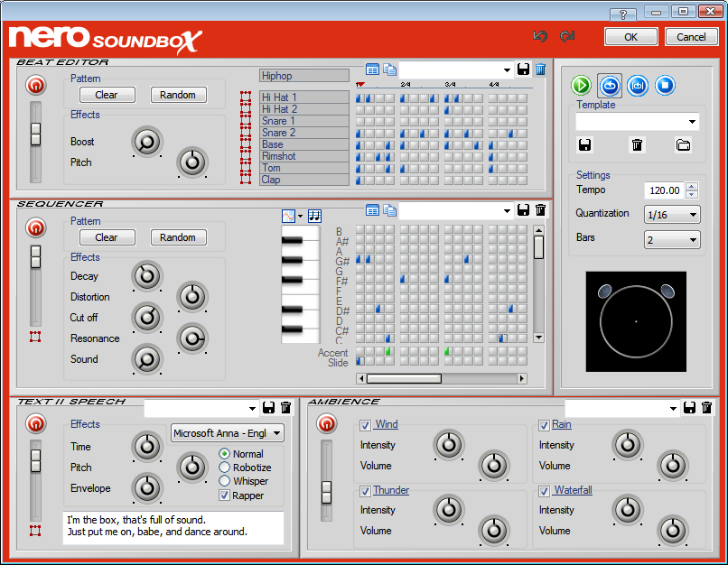728x565 pixels.
Task: Click the Redo arrow icon
Action: (x=567, y=36)
